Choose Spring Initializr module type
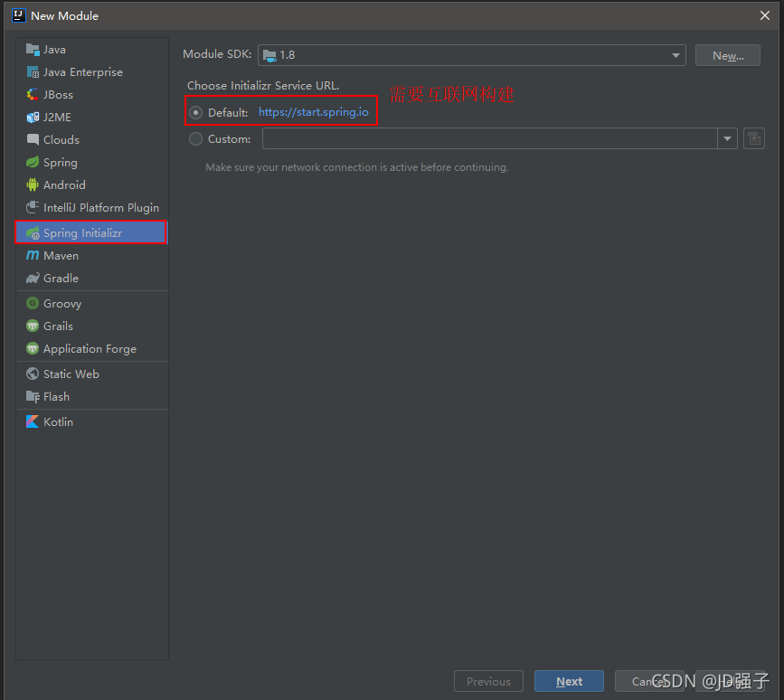Screen dimensions: 784x700 92,232
